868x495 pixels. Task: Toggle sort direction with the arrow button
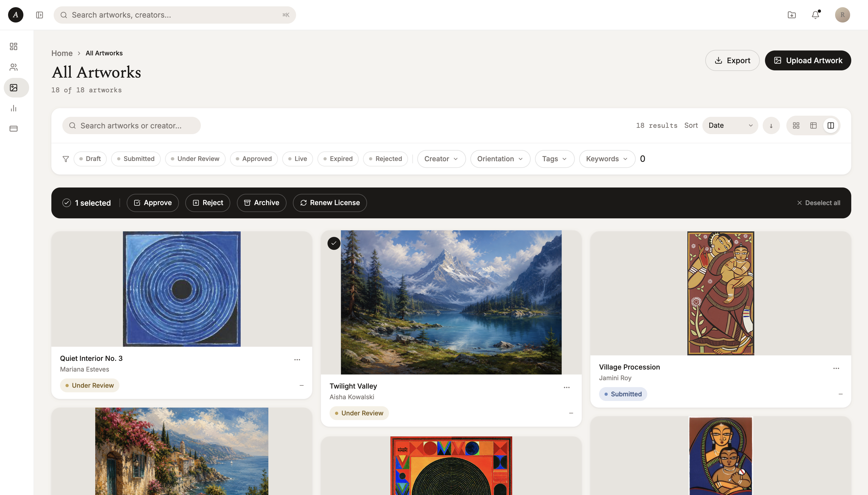pyautogui.click(x=771, y=125)
